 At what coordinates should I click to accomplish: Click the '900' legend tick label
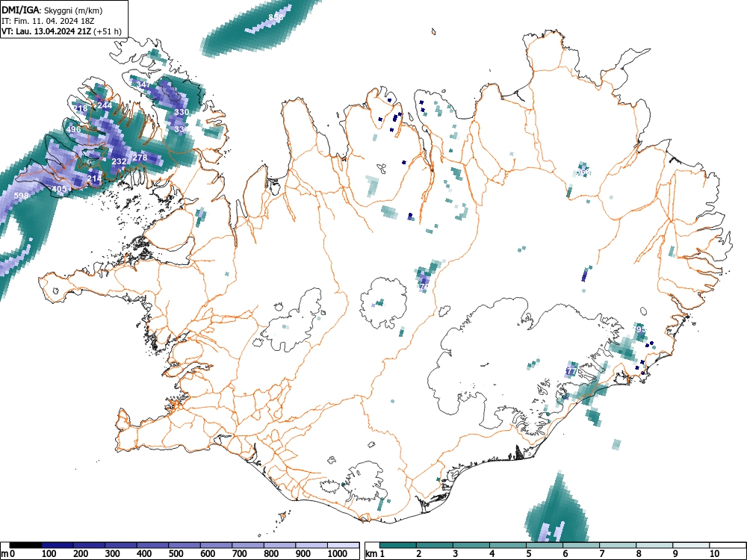tap(303, 554)
